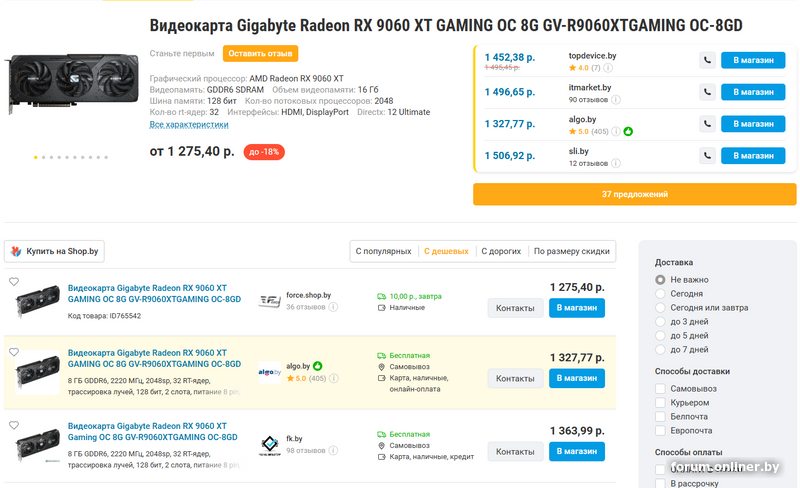Open 'Все характеристики' link
Image resolution: width=800 pixels, height=488 pixels.
pos(189,125)
